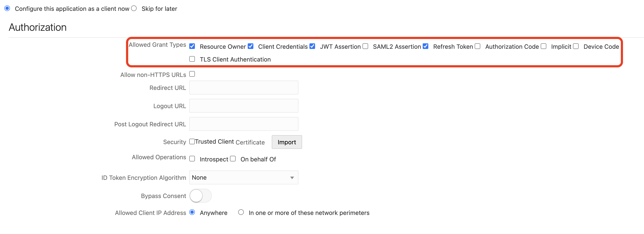644x234 pixels.
Task: Open ID Token Encryption Algorithm dropdown
Action: (x=243, y=178)
